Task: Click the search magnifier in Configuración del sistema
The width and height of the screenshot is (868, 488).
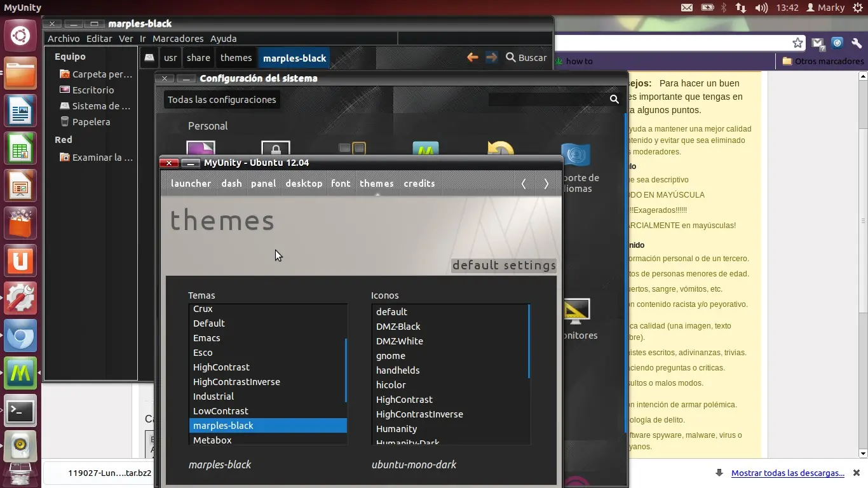Action: [614, 99]
